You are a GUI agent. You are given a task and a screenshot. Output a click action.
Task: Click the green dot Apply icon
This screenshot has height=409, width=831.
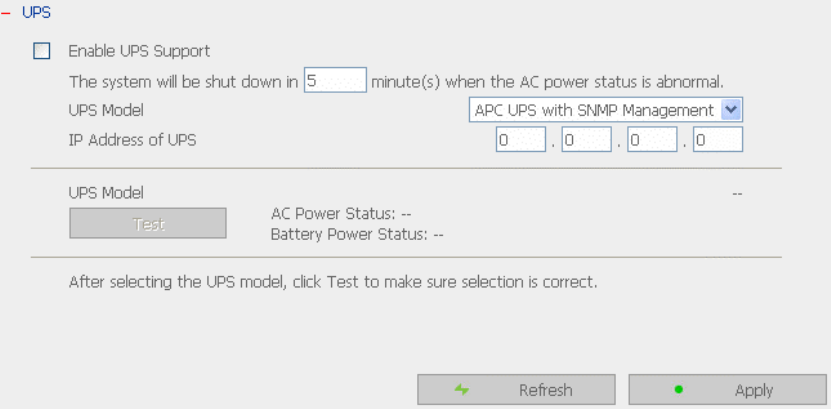[679, 390]
